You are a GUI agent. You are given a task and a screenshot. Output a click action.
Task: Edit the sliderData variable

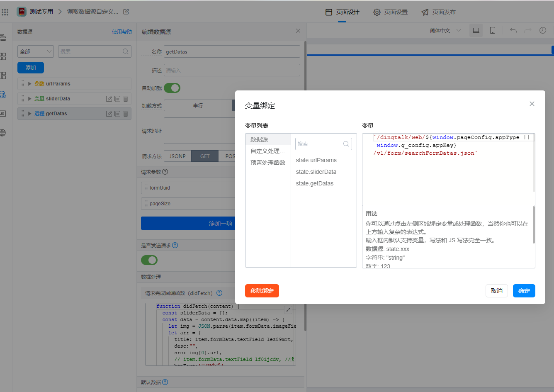coord(109,99)
